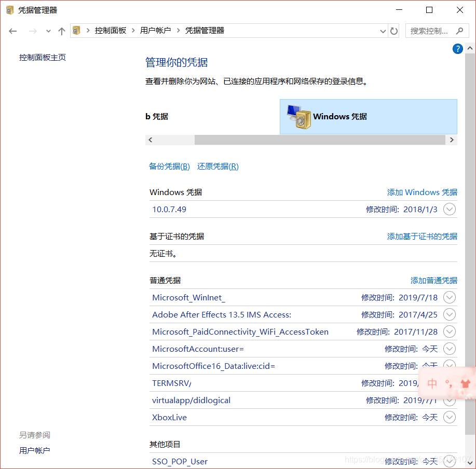Click the 搜索控制面板 search field
The height and width of the screenshot is (469, 476).
click(430, 31)
